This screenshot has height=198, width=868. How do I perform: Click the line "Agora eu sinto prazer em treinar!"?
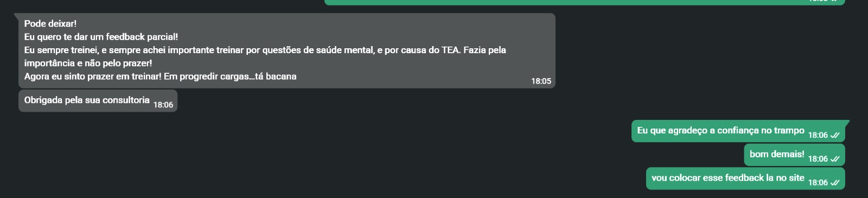93,76
